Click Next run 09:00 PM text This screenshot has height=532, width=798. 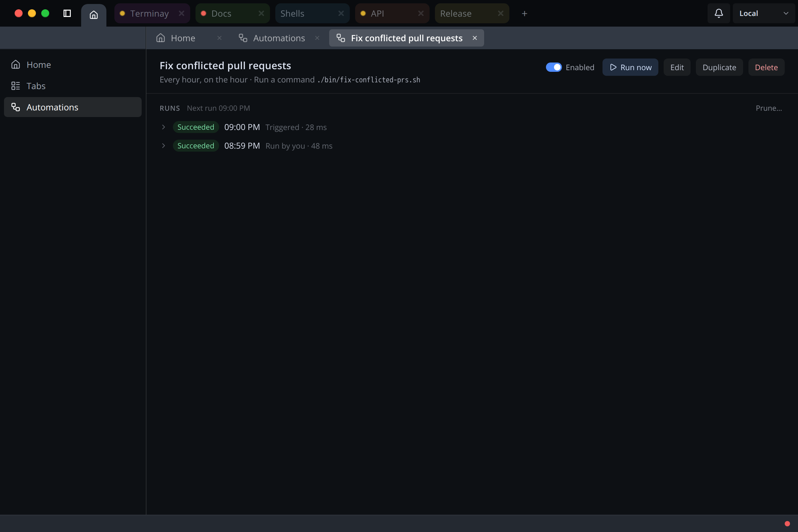coord(218,108)
